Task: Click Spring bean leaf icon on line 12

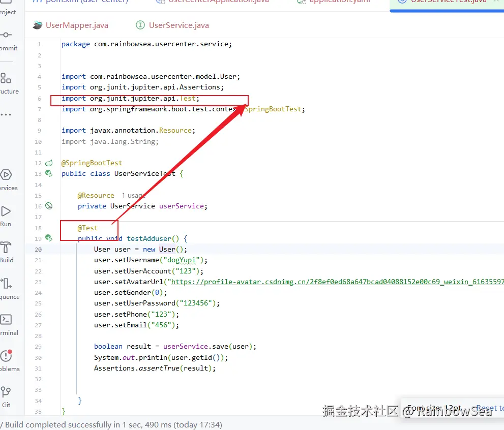Action: (x=49, y=163)
